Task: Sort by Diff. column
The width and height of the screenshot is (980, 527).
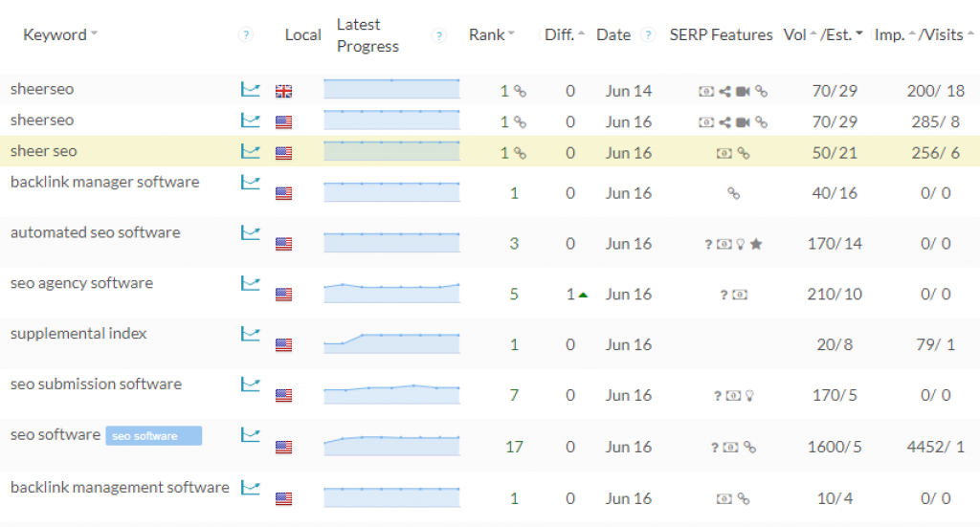Action: pyautogui.click(x=565, y=35)
